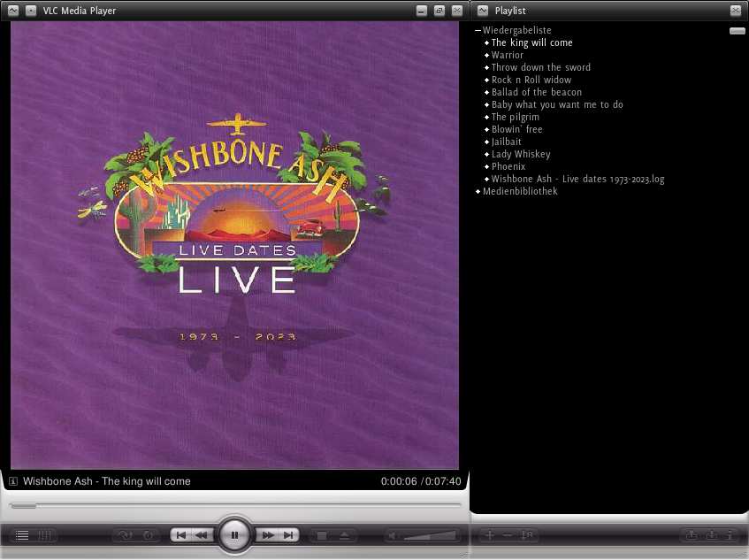
Task: Toggle the equalizer button
Action: tap(45, 535)
